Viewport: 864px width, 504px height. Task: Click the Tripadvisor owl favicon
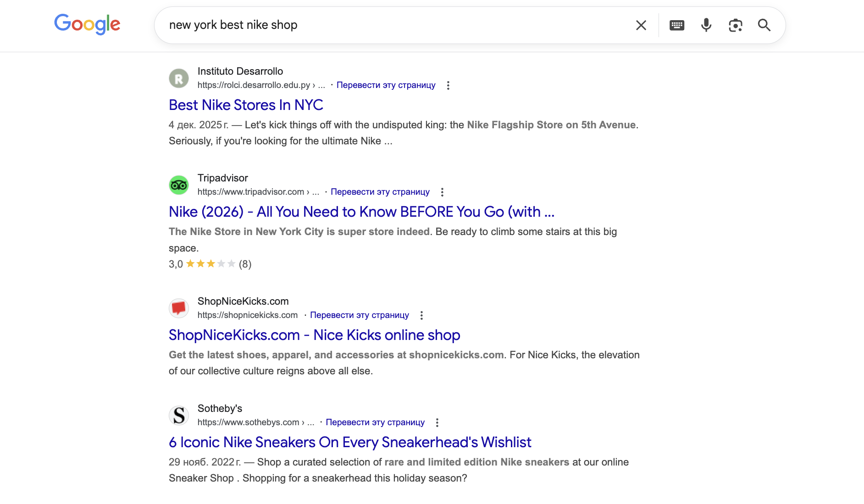[179, 185]
